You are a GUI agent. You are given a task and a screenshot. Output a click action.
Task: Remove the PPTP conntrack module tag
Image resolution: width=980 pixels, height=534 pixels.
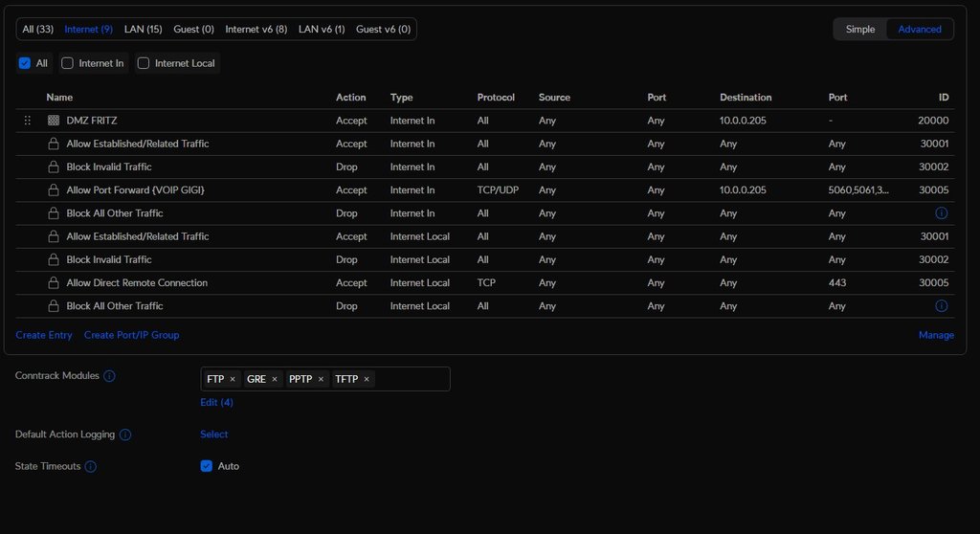(x=321, y=379)
